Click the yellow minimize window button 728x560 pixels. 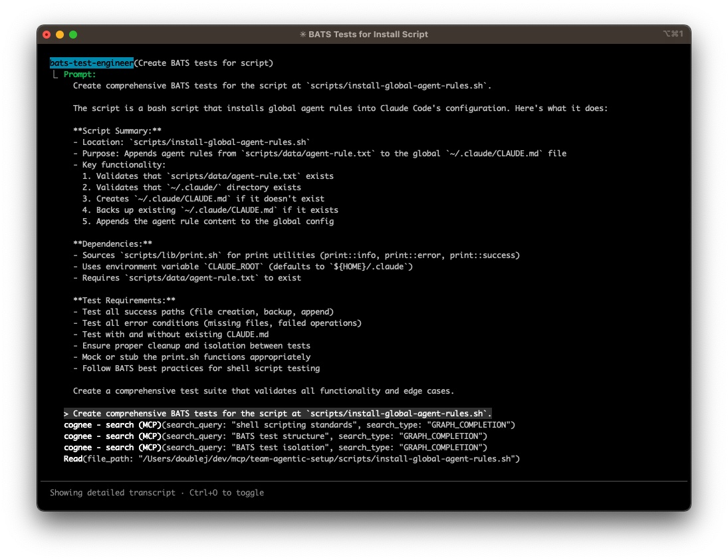point(60,34)
